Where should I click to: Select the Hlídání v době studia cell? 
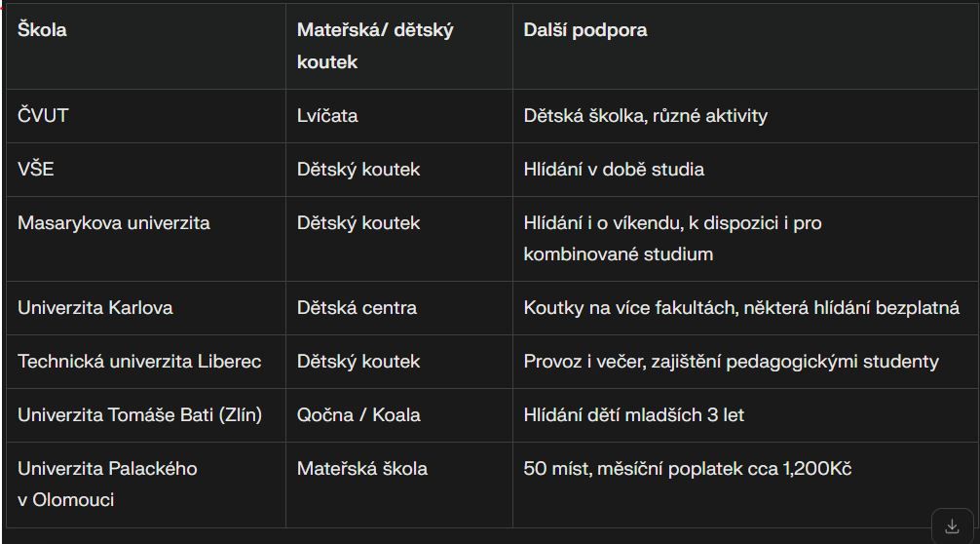pyautogui.click(x=745, y=170)
